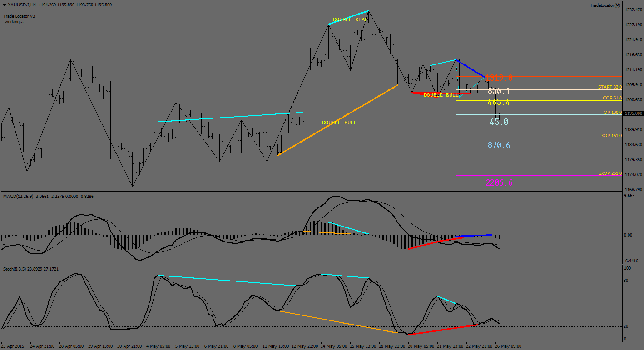This screenshot has width=644, height=350.
Task: Select the light blue 870.6 value text
Action: (x=499, y=145)
